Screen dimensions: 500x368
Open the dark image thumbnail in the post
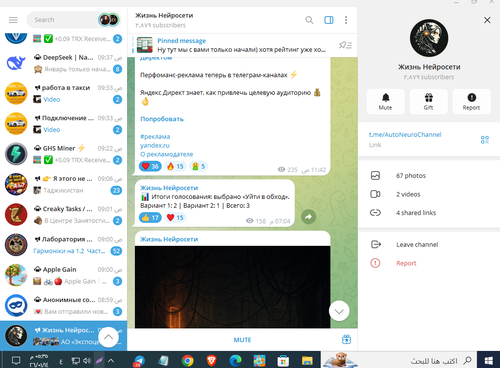[233, 287]
